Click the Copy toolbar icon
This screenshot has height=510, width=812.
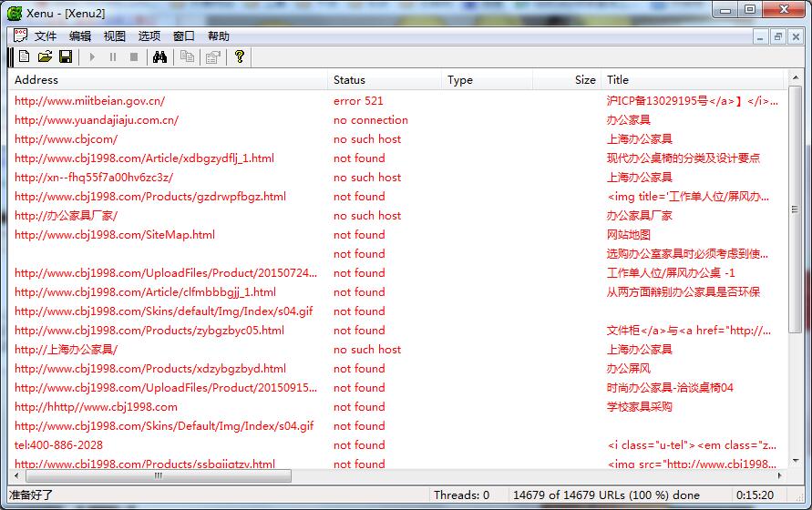(187, 56)
